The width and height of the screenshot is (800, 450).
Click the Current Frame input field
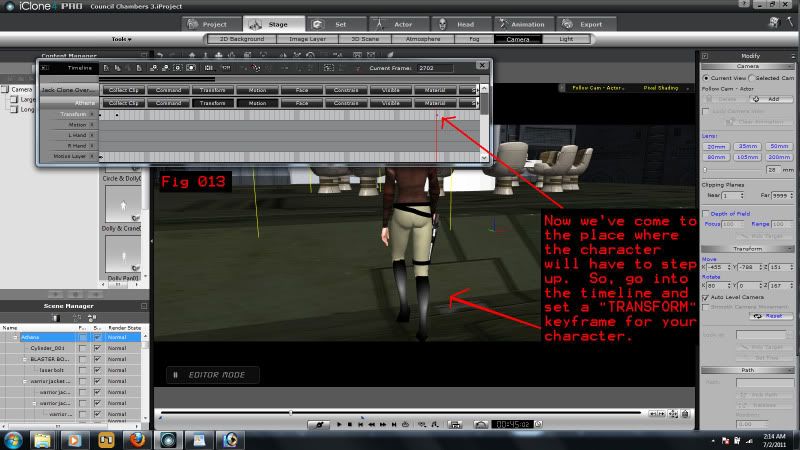pos(434,68)
